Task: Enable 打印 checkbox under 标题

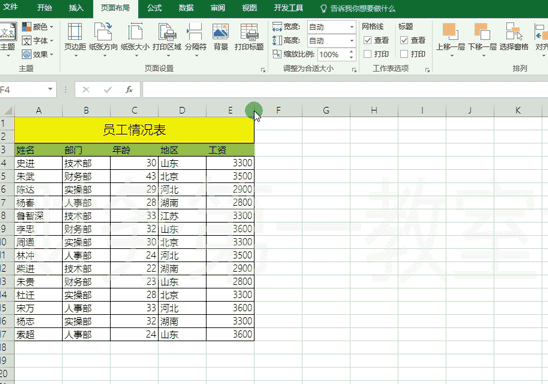Action: [x=404, y=54]
